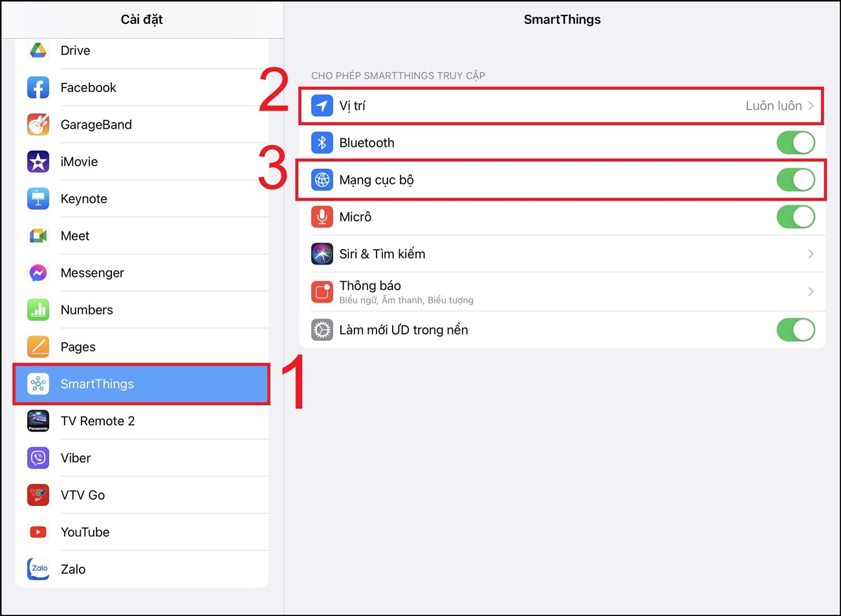Viewport: 841px width, 616px height.
Task: Tap the Keynote app icon
Action: (x=38, y=199)
